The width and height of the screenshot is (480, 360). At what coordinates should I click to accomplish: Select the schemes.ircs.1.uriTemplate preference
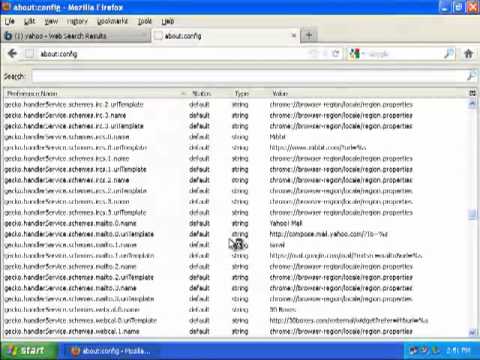pyautogui.click(x=75, y=169)
